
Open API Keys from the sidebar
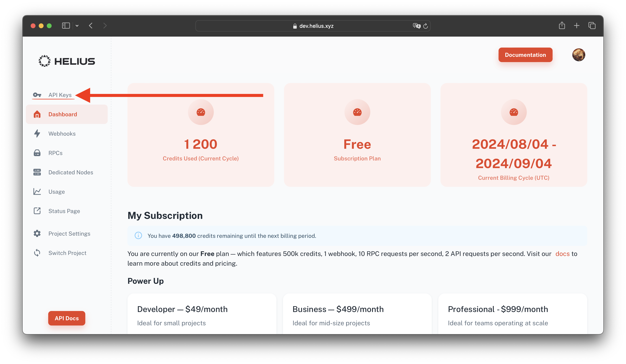coord(60,95)
